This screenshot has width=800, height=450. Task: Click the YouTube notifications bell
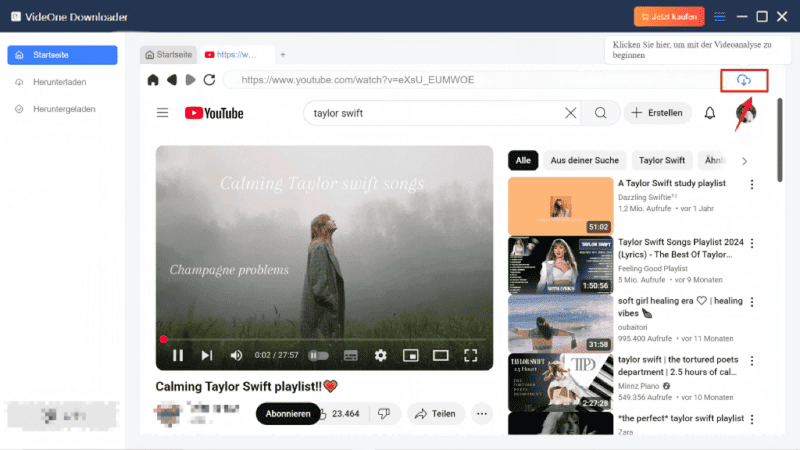[x=710, y=113]
